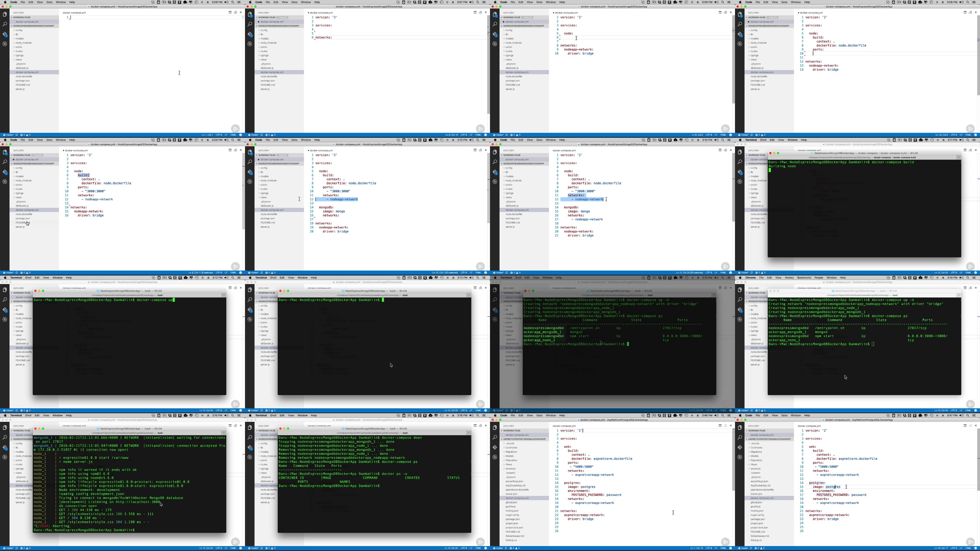The image size is (980, 551).
Task: Click docker-compose.yml editor tab in 3:06 PM window
Action: click(74, 13)
